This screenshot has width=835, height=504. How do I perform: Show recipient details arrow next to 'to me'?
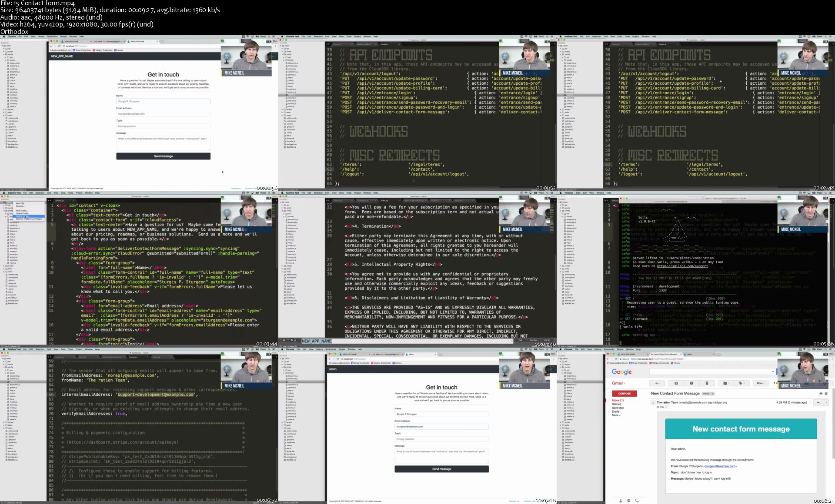click(666, 407)
